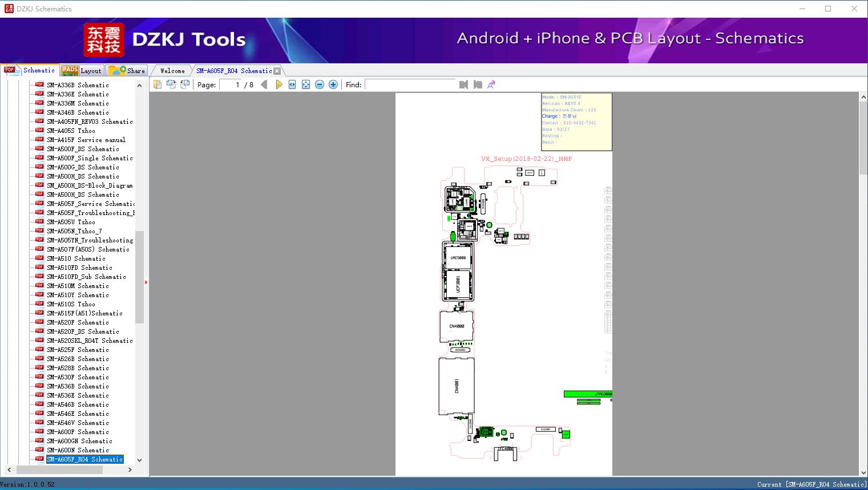Find previous match in document

463,84
